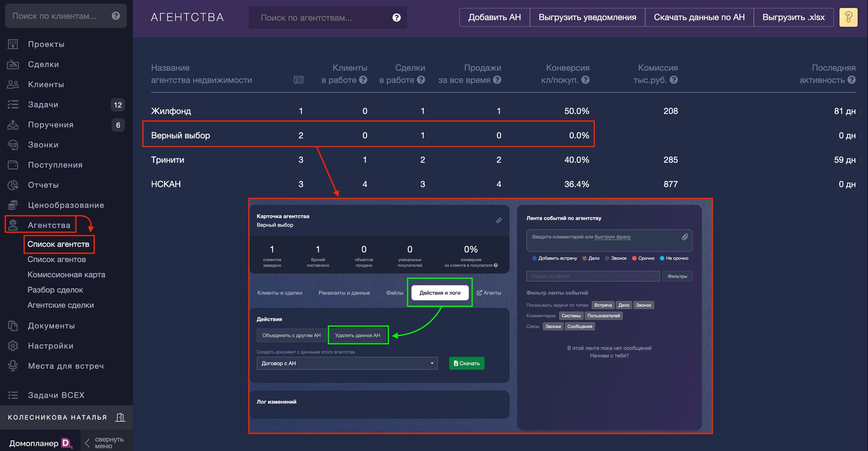Image resolution: width=868 pixels, height=451 pixels.
Task: Select the Срочно radio option
Action: coord(634,258)
